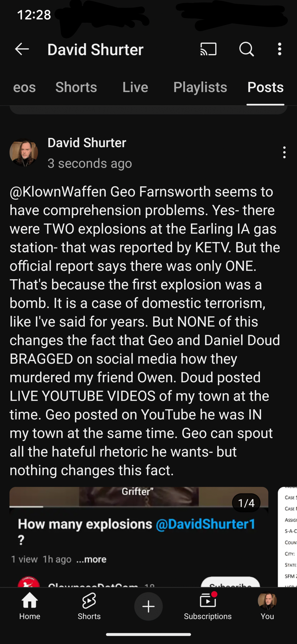Open Subscriptions in bottom navigation
Viewport: 297px width, 644px height.
(x=208, y=606)
